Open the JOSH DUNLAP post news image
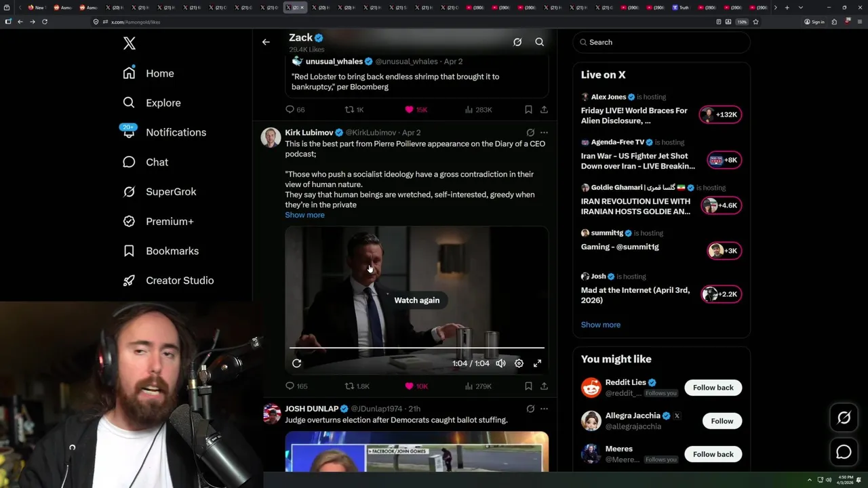The height and width of the screenshot is (488, 868). [416, 451]
